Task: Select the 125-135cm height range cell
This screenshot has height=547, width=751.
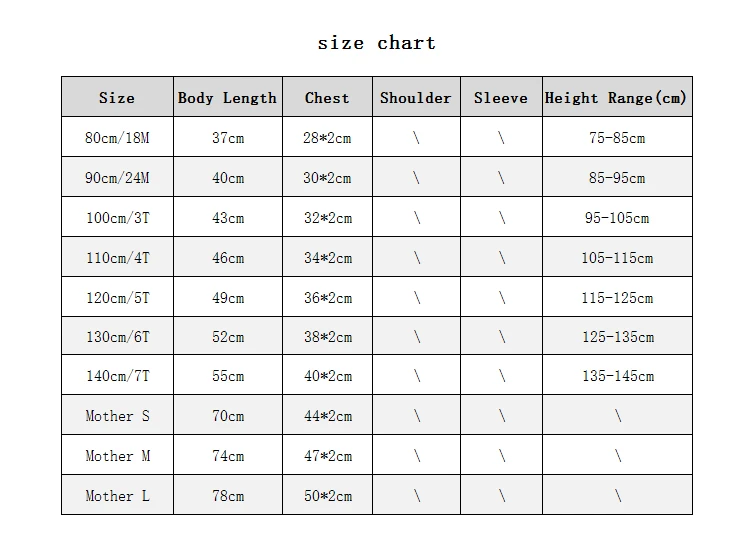Action: tap(617, 336)
